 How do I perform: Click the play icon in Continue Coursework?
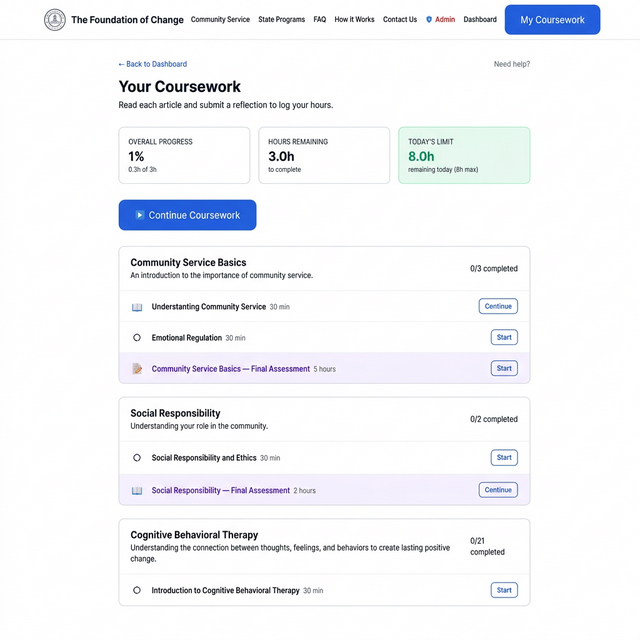click(x=140, y=215)
